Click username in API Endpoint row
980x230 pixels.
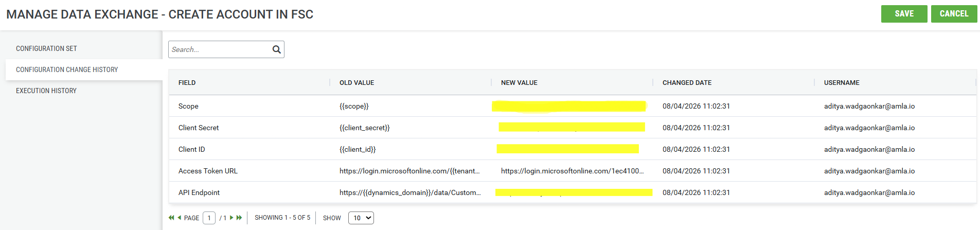click(x=869, y=192)
